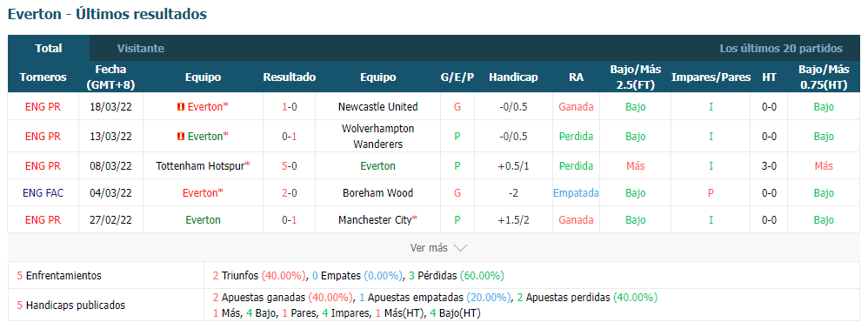Select the Total tab
The width and height of the screenshot is (868, 329).
point(49,48)
